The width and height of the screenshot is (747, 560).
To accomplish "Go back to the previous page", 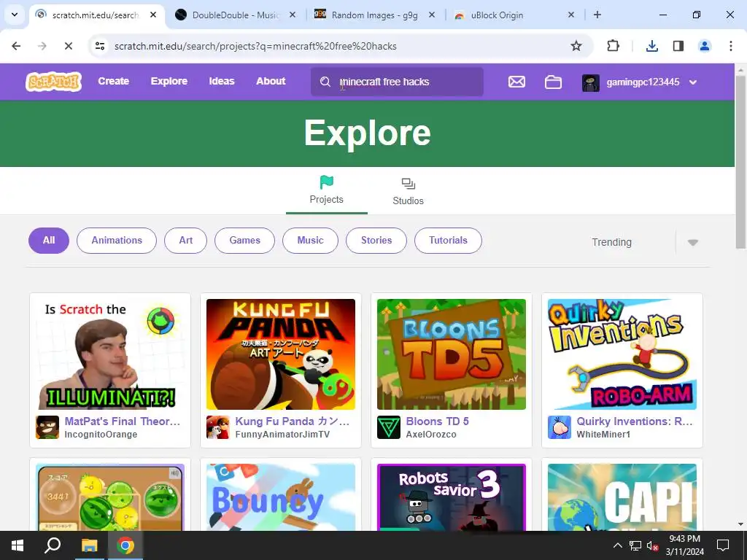I will point(16,46).
